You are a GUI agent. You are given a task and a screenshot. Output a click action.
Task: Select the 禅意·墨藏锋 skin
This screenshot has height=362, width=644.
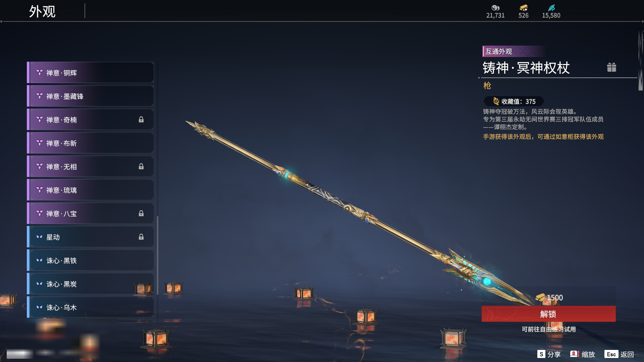(91, 96)
